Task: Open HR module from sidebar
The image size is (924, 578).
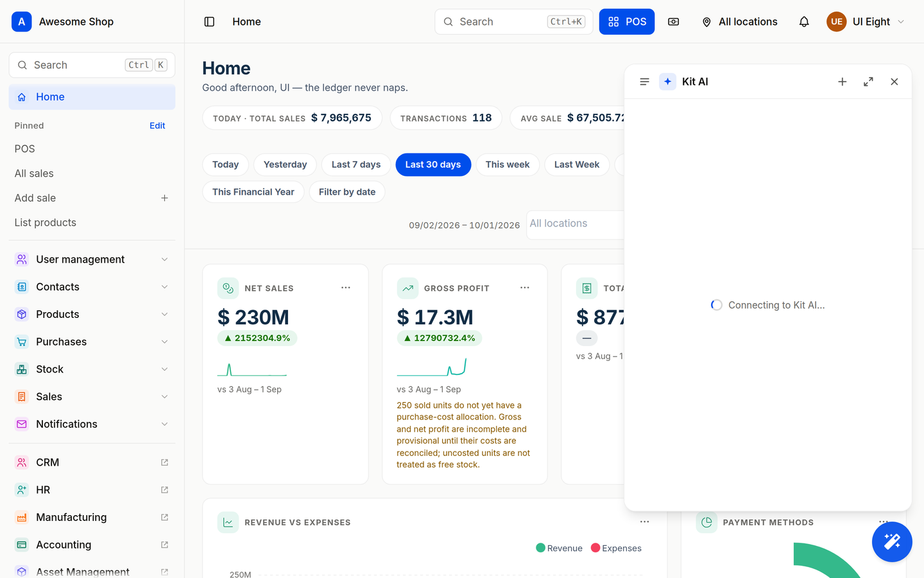Action: click(x=92, y=490)
